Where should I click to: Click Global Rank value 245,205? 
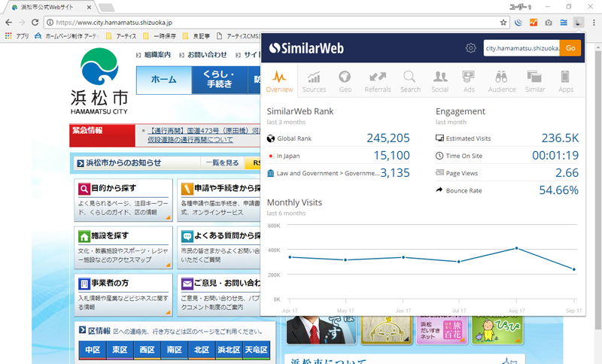388,138
